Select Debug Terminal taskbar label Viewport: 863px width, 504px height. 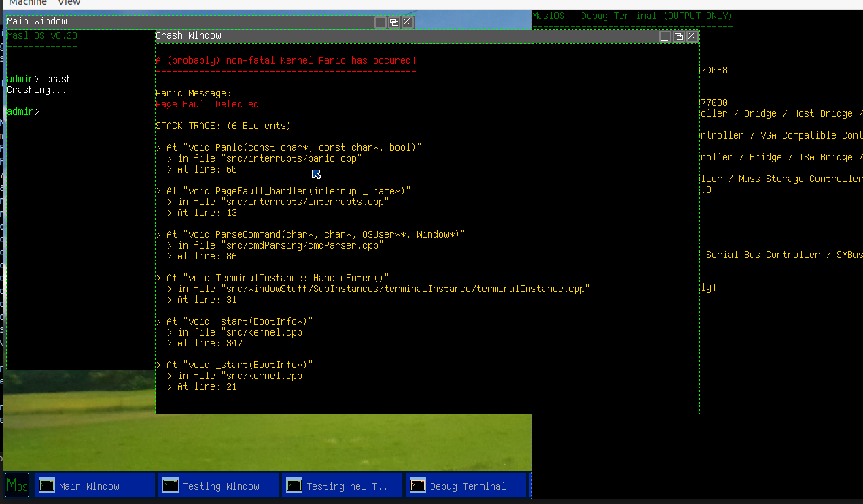[468, 486]
